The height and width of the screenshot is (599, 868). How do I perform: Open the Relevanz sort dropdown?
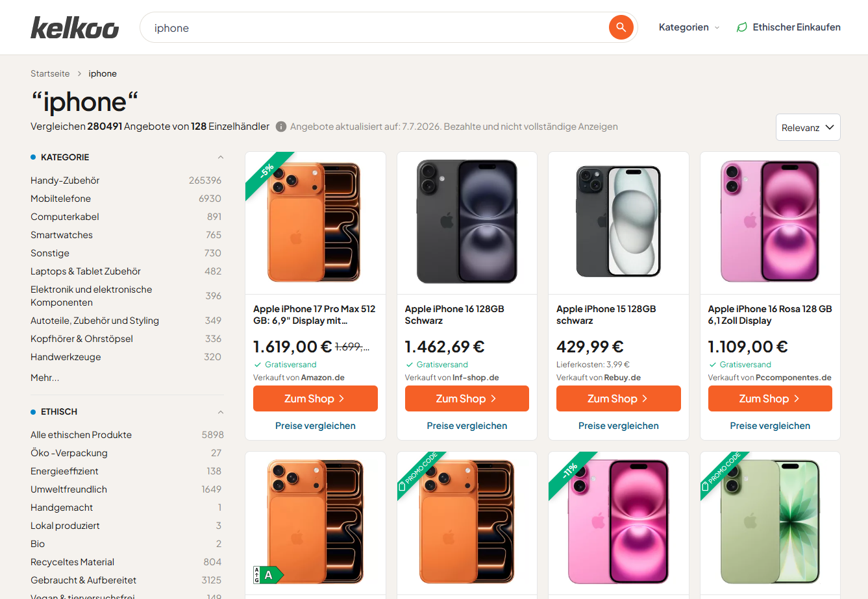coord(808,127)
